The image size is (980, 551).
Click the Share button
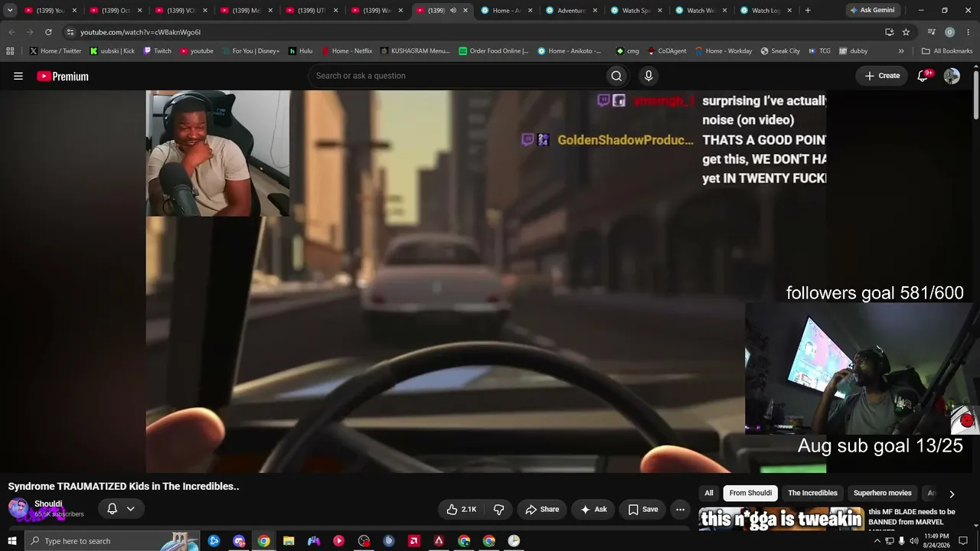542,509
